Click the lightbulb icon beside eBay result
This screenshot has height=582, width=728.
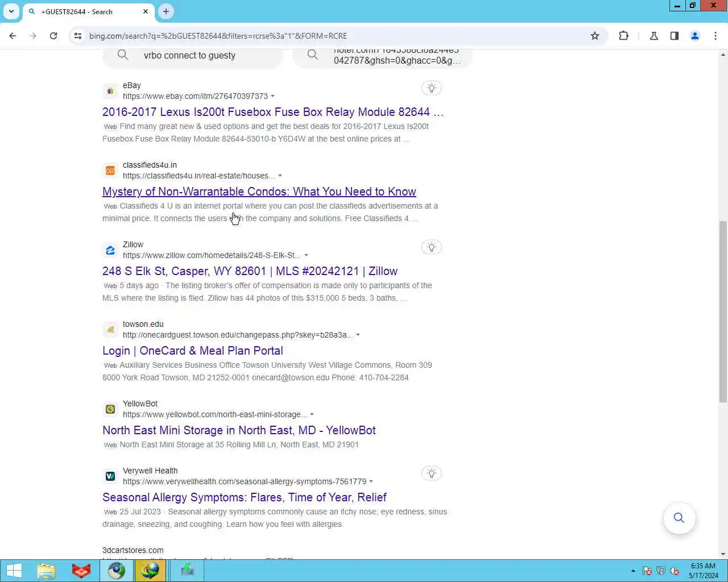pyautogui.click(x=432, y=88)
